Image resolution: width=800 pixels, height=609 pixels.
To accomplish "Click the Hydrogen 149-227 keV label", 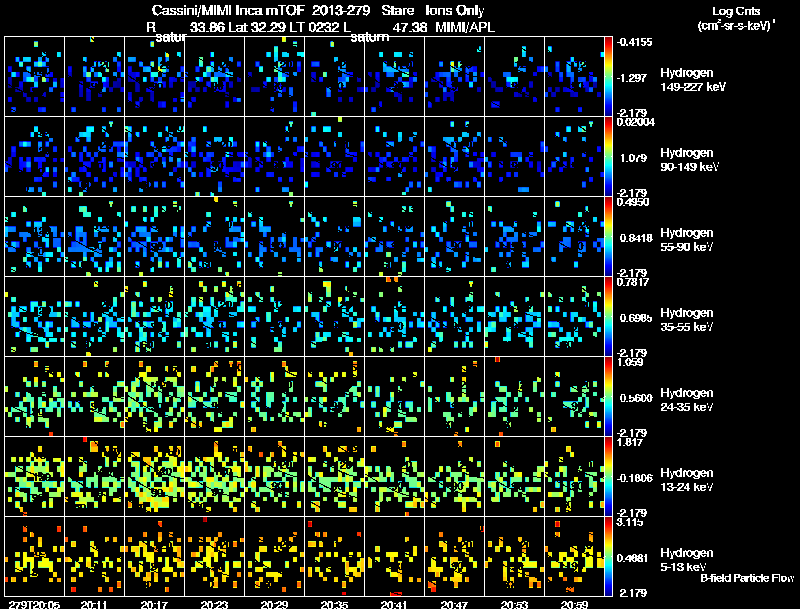I will 693,80.
